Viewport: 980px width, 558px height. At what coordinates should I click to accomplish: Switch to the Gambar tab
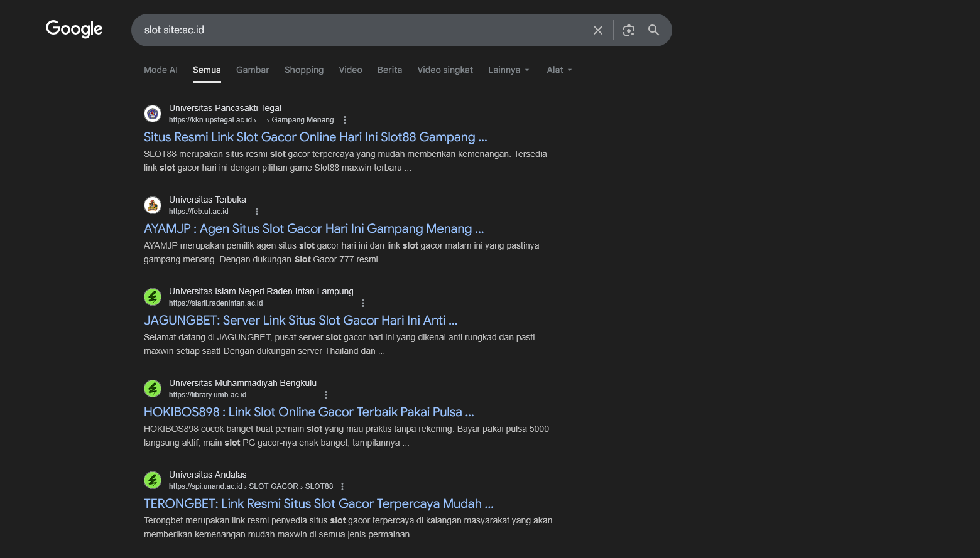coord(253,70)
